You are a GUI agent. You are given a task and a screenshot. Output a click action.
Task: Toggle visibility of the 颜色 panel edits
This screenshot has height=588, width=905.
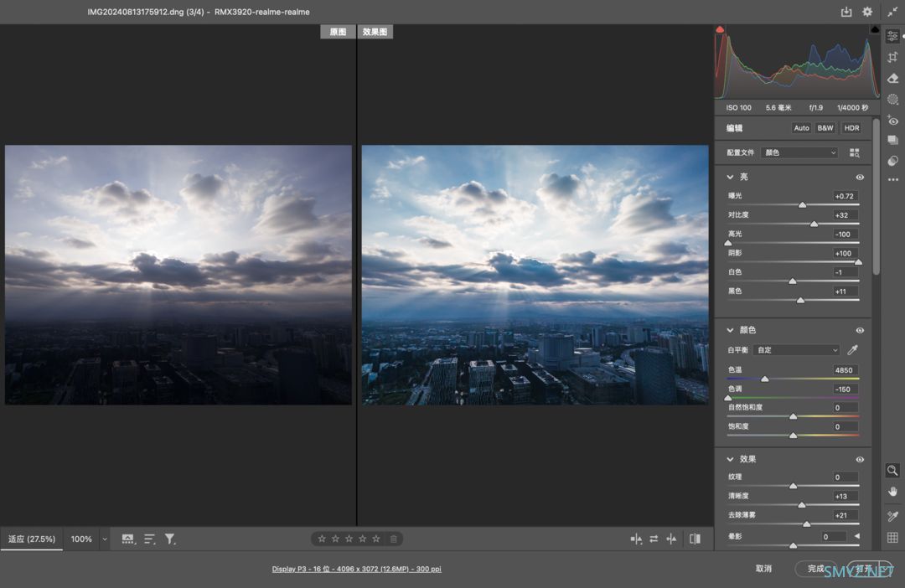pyautogui.click(x=860, y=331)
